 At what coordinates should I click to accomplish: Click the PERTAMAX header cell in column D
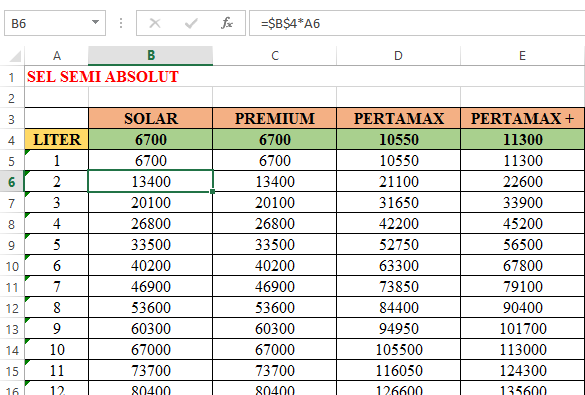point(398,118)
